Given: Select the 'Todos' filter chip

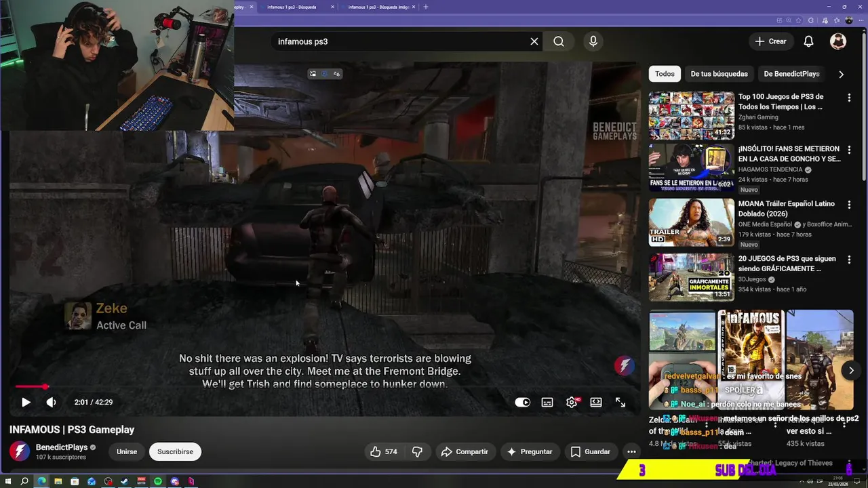Looking at the screenshot, I should (665, 74).
